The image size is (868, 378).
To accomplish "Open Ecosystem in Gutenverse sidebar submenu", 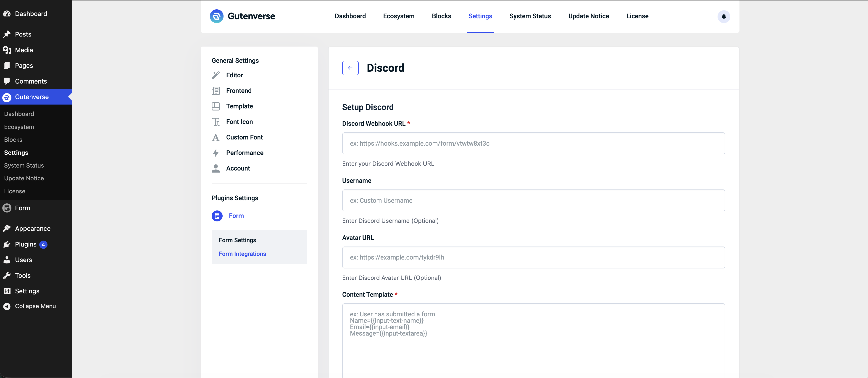I will click(19, 127).
